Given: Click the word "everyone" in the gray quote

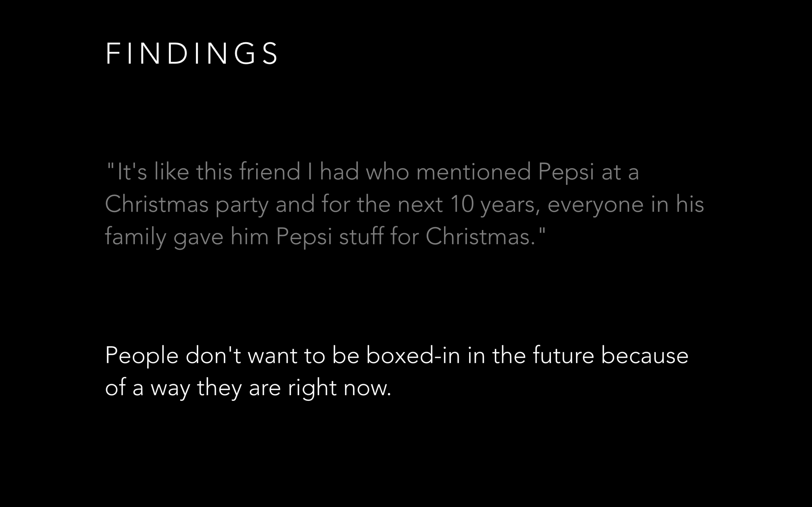Looking at the screenshot, I should tap(596, 205).
